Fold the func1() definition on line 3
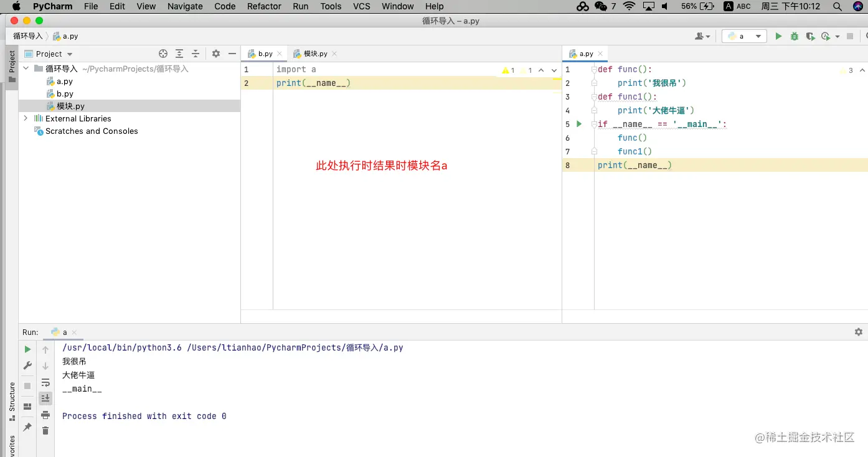This screenshot has height=457, width=868. (x=595, y=97)
